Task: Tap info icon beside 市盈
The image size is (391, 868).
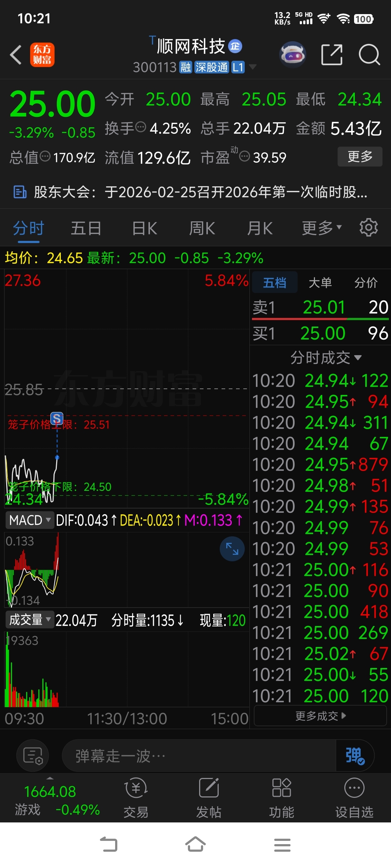Action: [245, 157]
